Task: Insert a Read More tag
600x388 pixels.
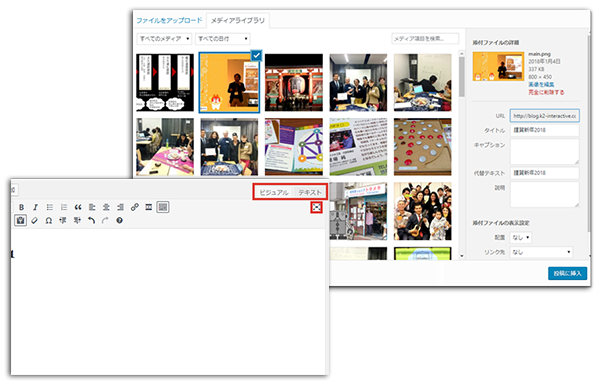Action: point(149,207)
